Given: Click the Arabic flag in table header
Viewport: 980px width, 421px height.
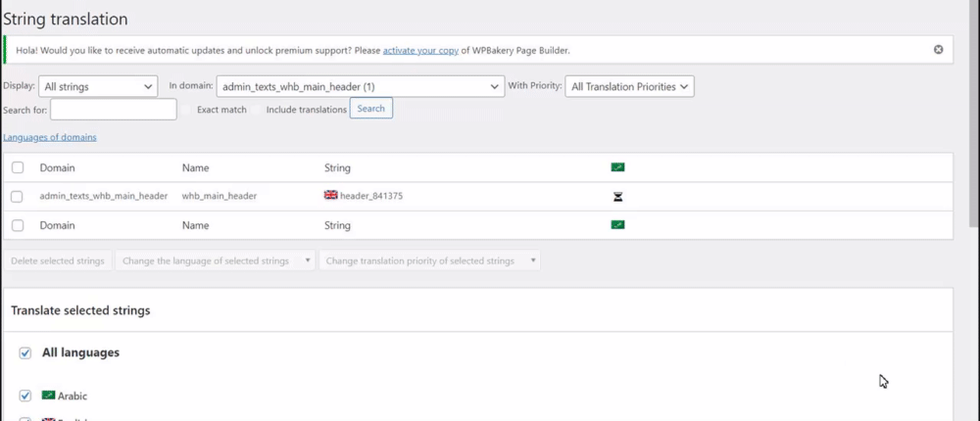Looking at the screenshot, I should click(x=617, y=167).
